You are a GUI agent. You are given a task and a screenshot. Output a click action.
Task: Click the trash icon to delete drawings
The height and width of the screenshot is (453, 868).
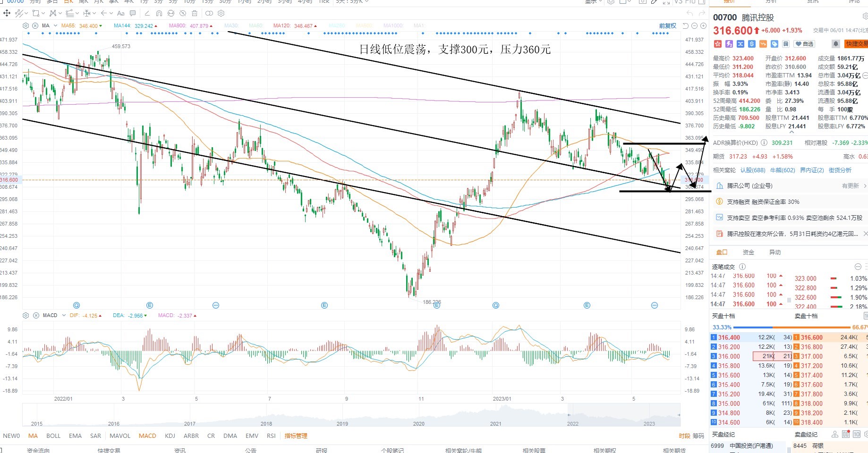[x=195, y=13]
